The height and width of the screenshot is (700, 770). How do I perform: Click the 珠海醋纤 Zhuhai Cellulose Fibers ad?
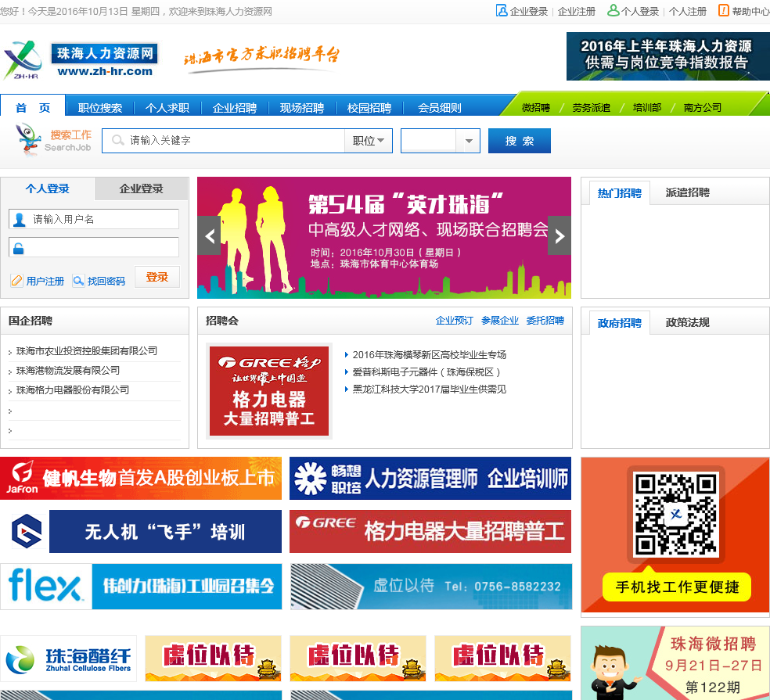[68, 659]
